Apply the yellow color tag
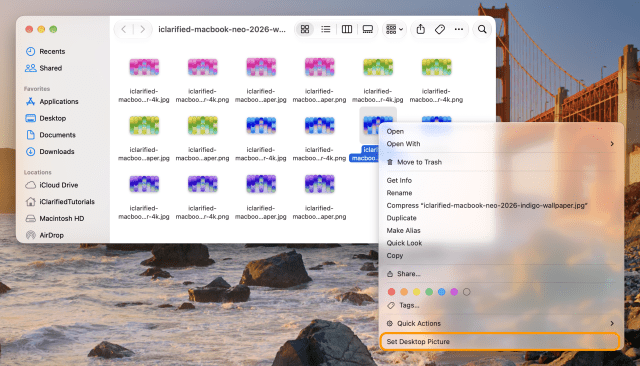This screenshot has height=366, width=640. click(416, 292)
